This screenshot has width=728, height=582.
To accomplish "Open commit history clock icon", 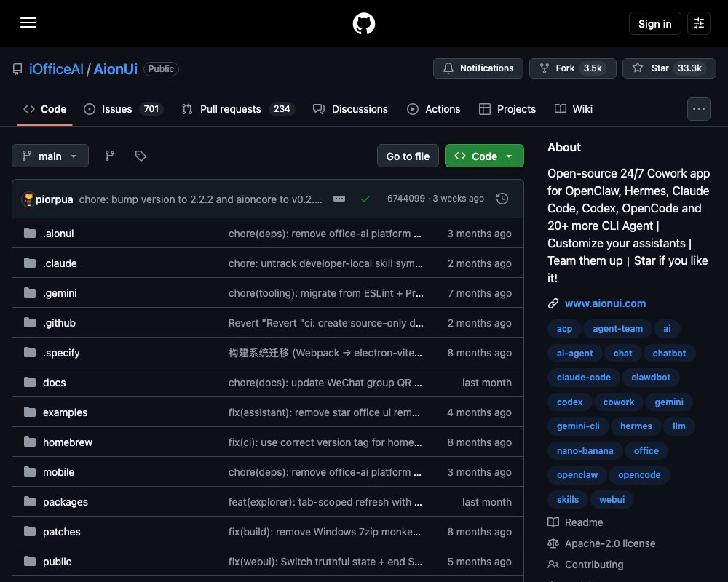I will click(x=502, y=199).
